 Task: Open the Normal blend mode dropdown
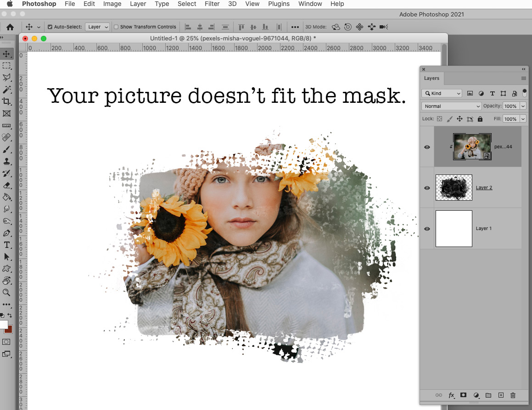(451, 106)
